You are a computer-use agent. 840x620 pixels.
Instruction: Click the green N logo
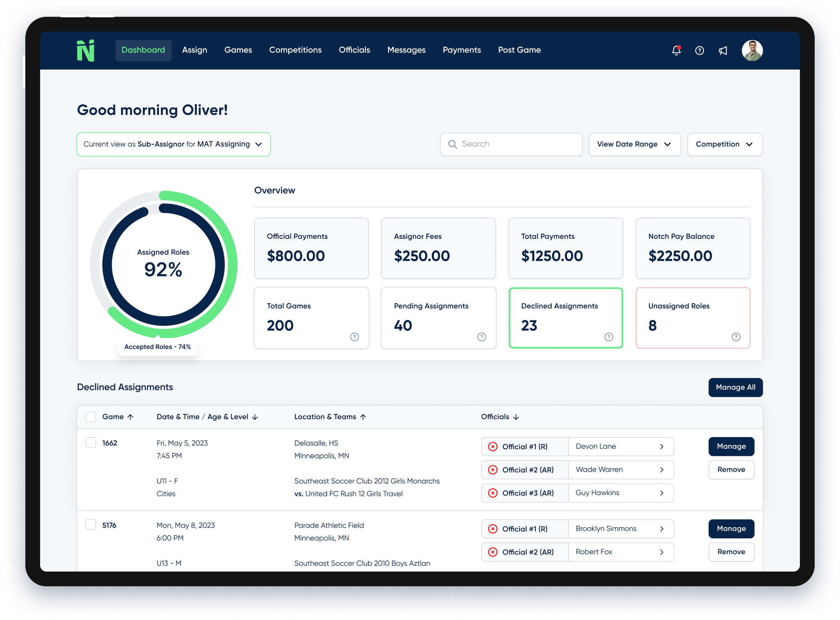(x=86, y=50)
